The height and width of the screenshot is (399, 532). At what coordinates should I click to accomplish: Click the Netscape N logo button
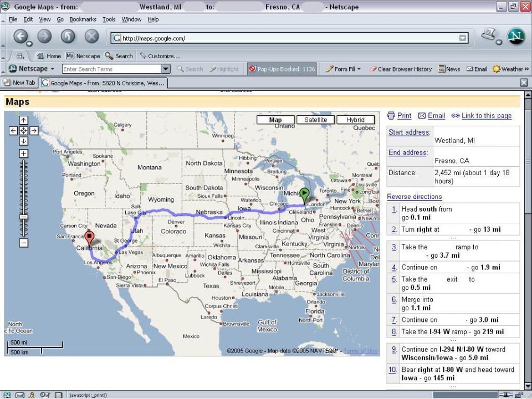pos(516,37)
